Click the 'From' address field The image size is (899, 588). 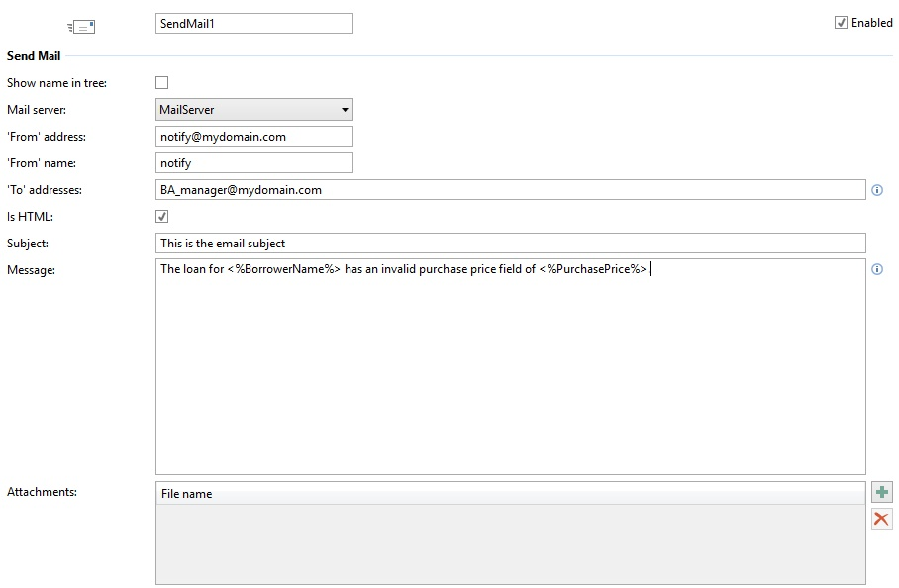[253, 137]
